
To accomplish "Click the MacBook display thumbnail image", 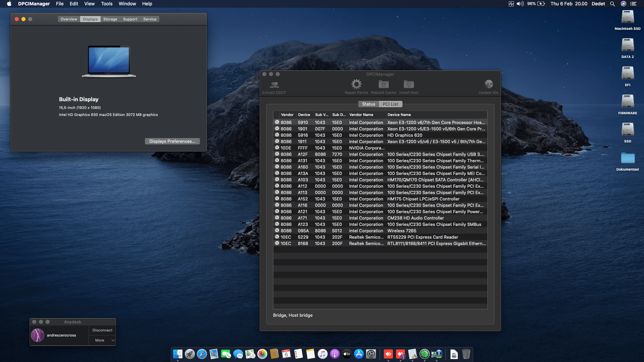I will pyautogui.click(x=109, y=61).
